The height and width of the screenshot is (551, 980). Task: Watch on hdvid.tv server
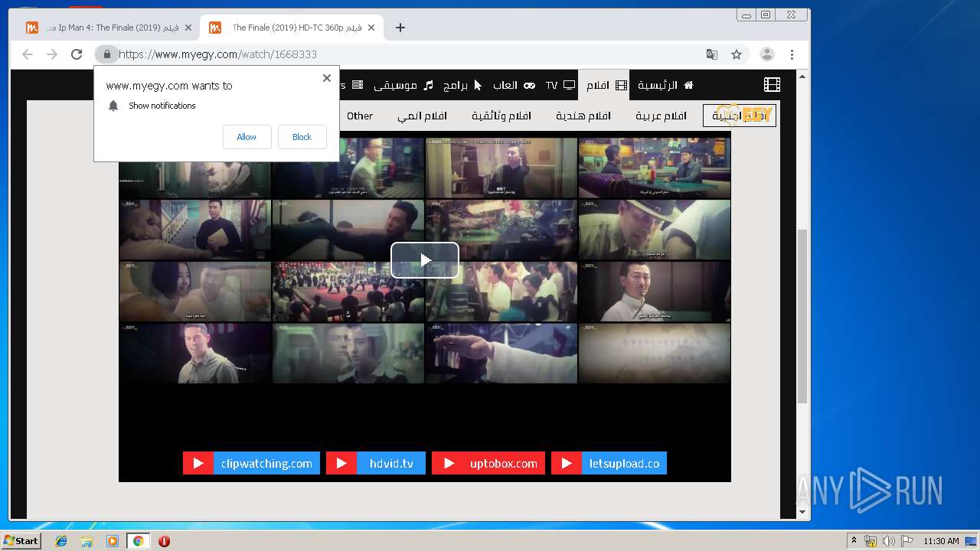point(376,463)
